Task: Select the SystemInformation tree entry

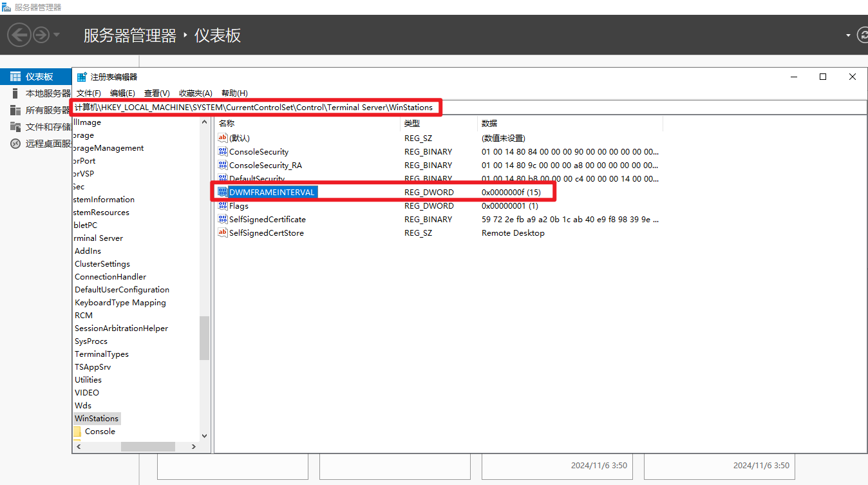Action: point(104,200)
